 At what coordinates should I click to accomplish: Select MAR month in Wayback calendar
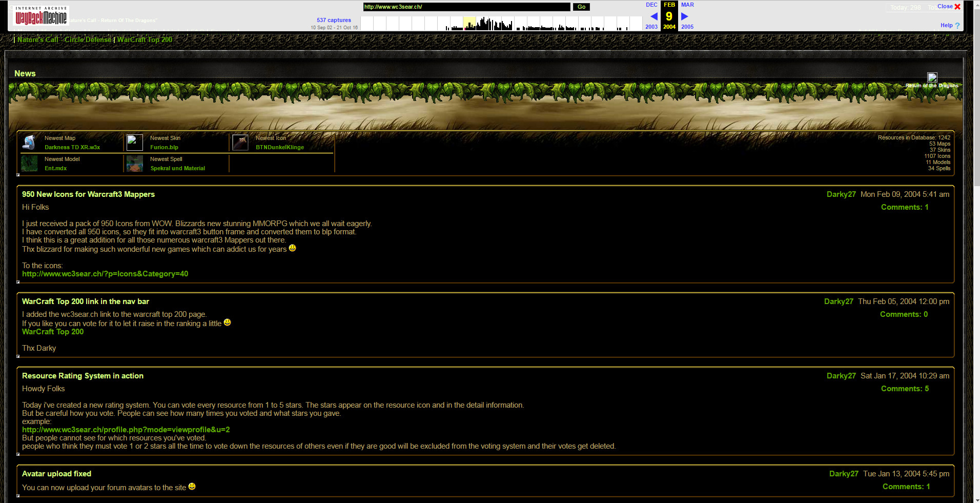687,5
